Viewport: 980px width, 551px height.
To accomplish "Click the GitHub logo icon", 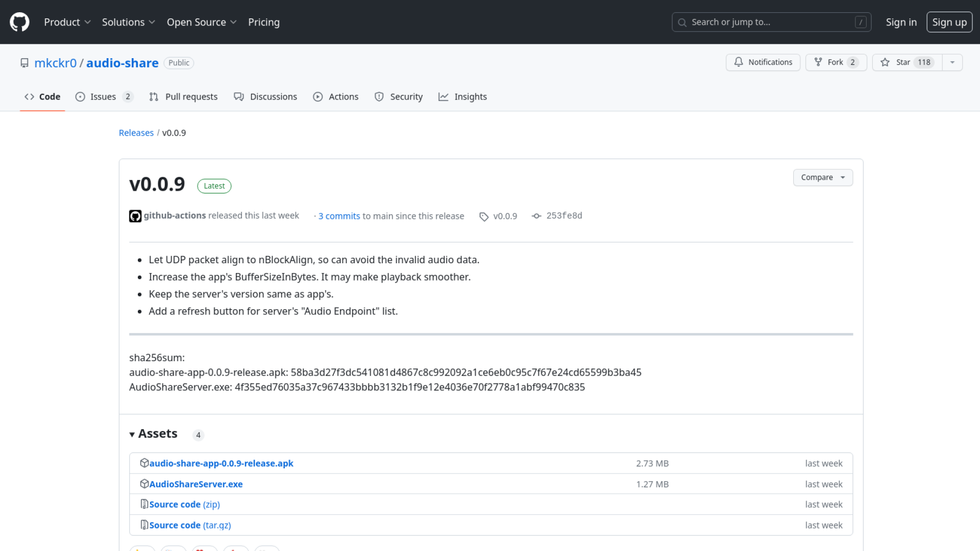I will pyautogui.click(x=19, y=22).
